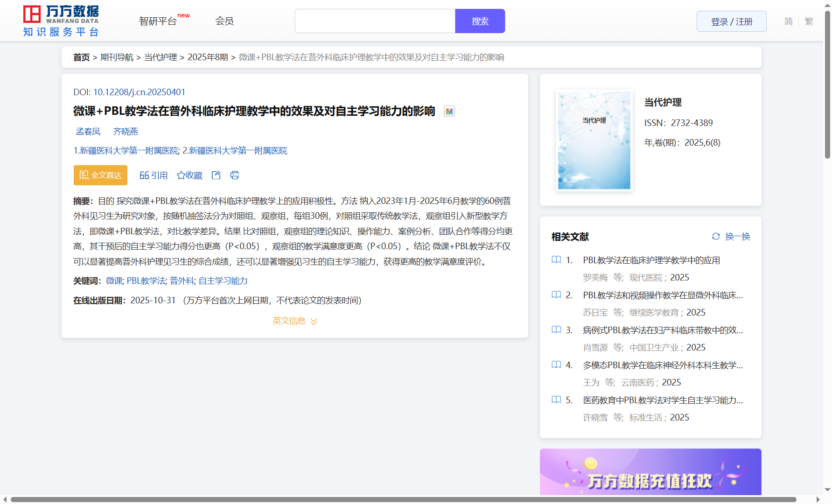The width and height of the screenshot is (832, 504).
Task: Click the M badge icon after title
Action: tap(449, 111)
